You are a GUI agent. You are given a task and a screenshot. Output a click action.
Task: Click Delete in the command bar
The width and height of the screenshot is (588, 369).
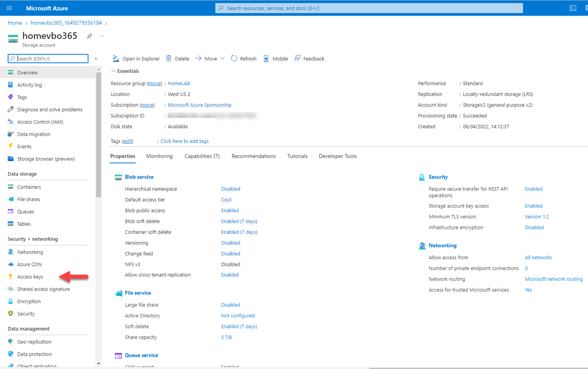pyautogui.click(x=177, y=59)
